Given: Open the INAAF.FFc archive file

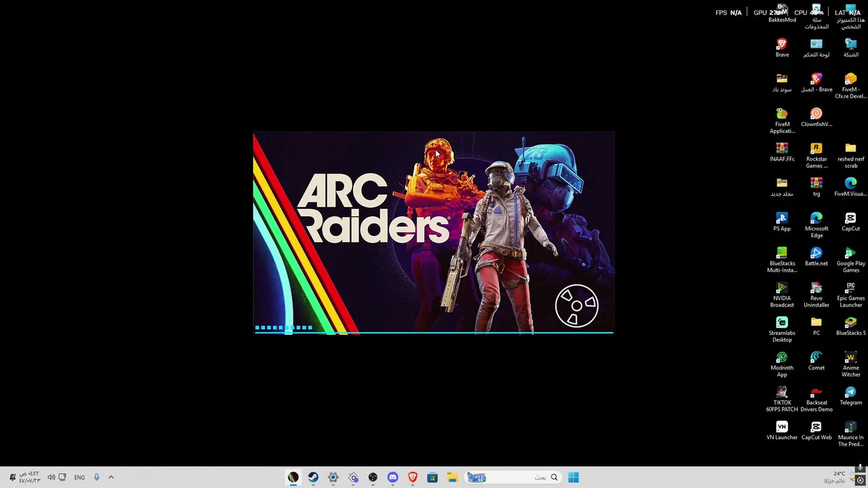Looking at the screenshot, I should point(782,152).
